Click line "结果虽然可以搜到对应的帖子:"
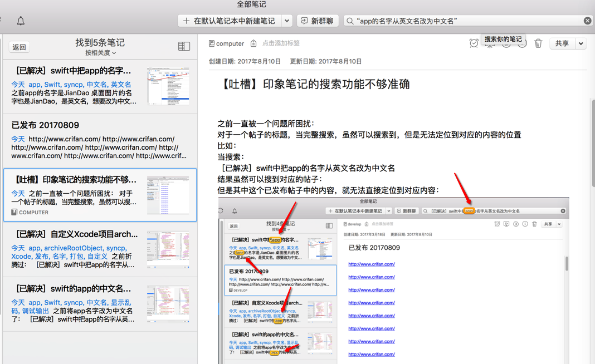Screen dimensions: 595x364 click(x=270, y=179)
